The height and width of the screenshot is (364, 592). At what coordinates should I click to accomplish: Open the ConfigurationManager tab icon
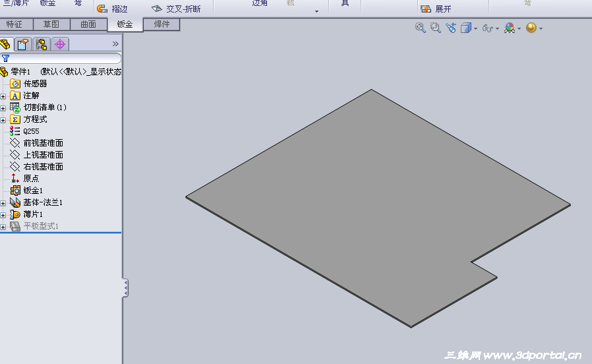coord(42,44)
